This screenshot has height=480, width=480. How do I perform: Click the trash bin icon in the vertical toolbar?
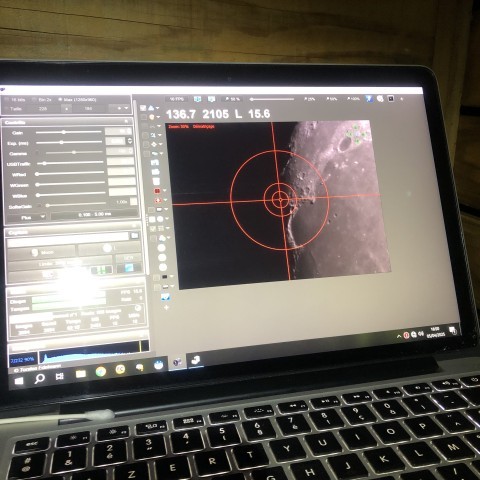coord(156,182)
